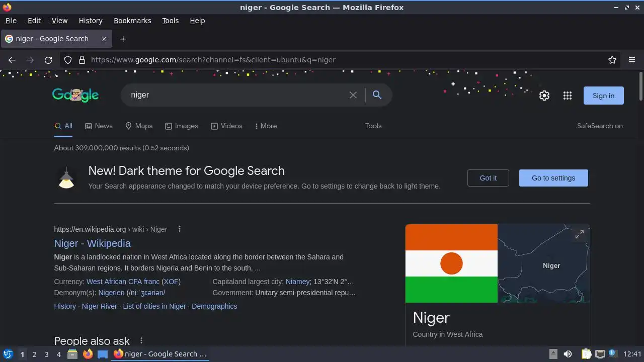Open the View menu

(59, 21)
